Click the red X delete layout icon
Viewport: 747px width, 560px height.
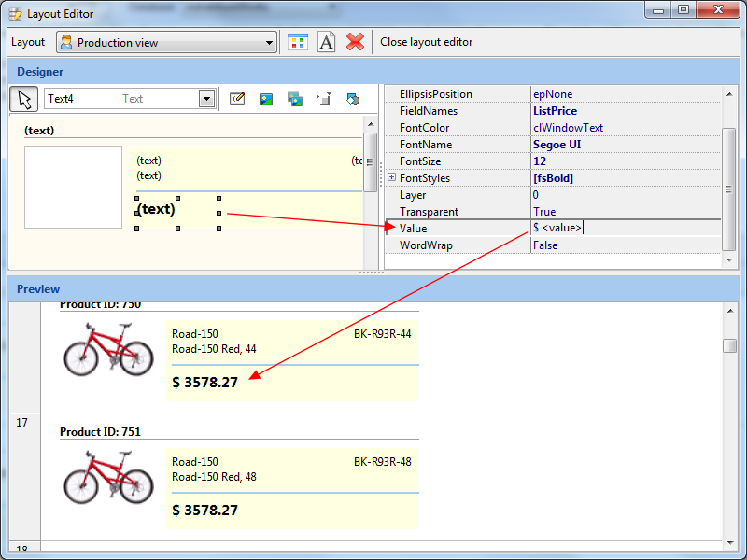point(355,42)
